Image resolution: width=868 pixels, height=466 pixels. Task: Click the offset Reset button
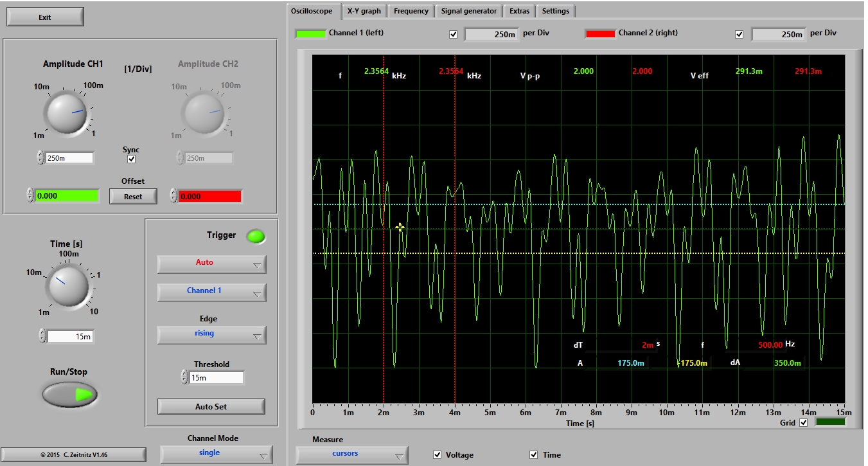tap(133, 196)
